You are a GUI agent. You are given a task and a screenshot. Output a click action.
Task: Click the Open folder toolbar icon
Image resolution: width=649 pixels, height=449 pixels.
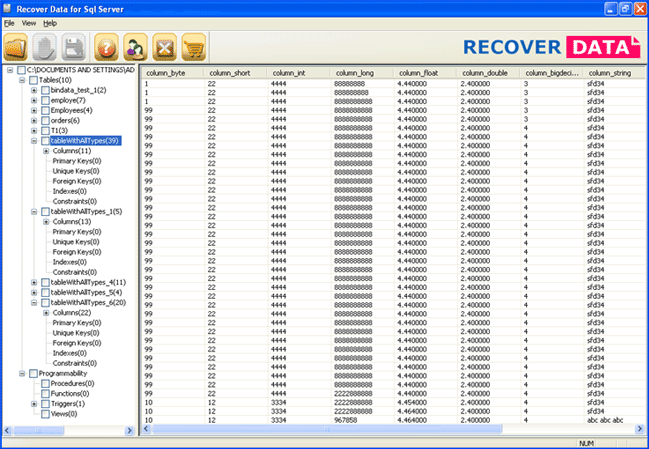17,47
